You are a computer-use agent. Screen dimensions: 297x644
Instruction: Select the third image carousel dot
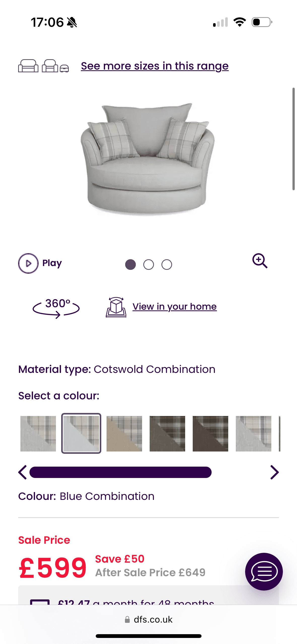pos(167,265)
